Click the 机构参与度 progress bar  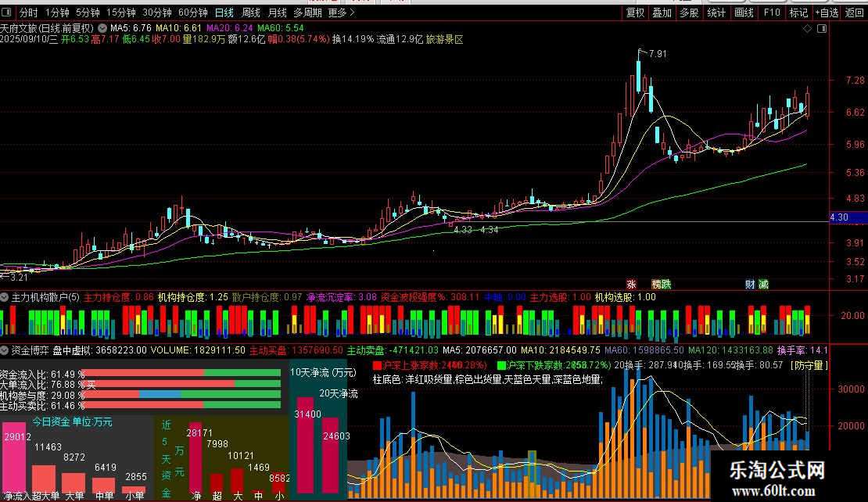point(181,395)
